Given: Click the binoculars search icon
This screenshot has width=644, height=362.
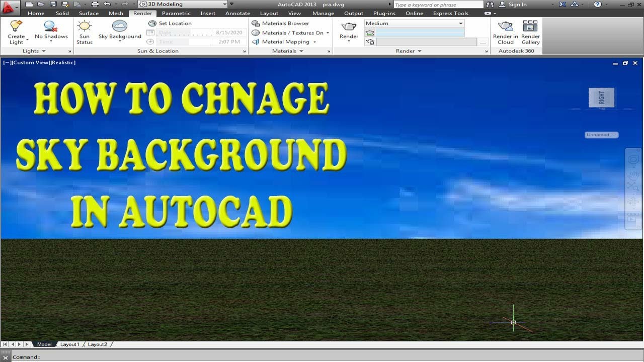Looking at the screenshot, I should tap(490, 5).
